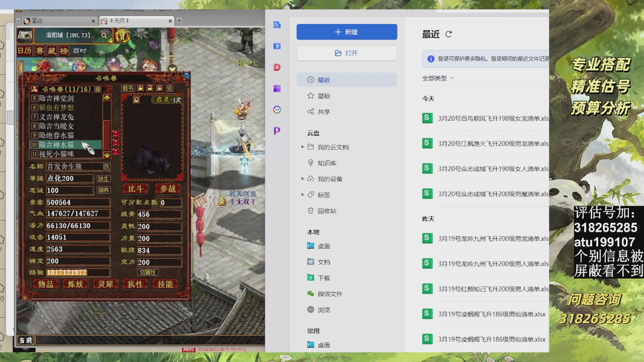Click 切属性 to switch attribute view
The height and width of the screenshot is (362, 644).
pyautogui.click(x=147, y=273)
